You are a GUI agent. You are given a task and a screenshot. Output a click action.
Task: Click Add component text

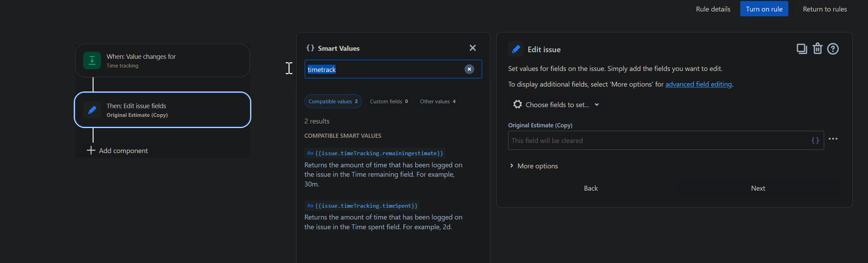click(x=123, y=151)
